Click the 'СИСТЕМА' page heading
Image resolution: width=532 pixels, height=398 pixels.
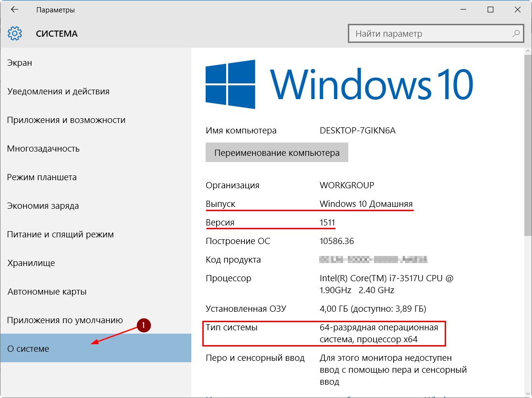(57, 33)
